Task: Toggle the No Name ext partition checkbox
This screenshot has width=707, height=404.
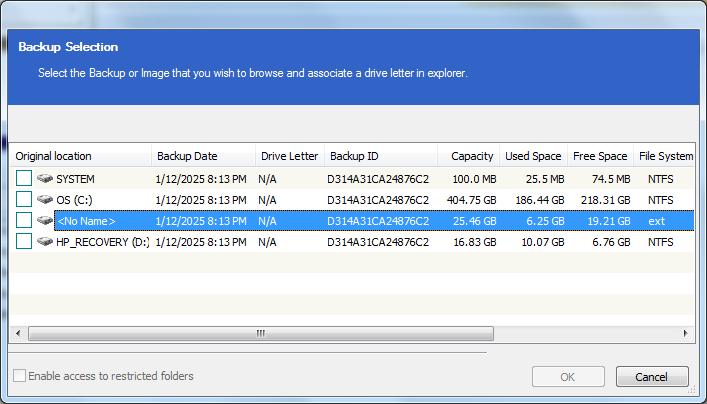Action: point(24,221)
